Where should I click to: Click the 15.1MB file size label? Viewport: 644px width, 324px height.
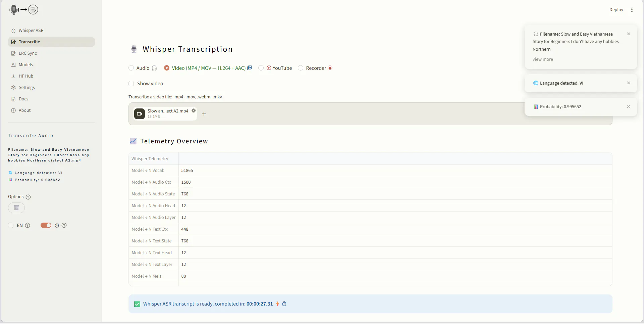tap(154, 117)
